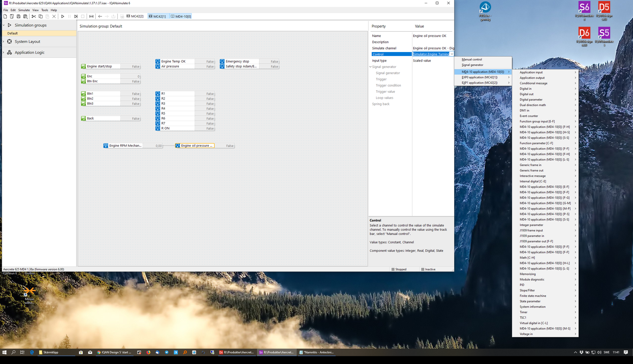Open IQANsimulate S5 desktop shortcut

[x=604, y=36]
